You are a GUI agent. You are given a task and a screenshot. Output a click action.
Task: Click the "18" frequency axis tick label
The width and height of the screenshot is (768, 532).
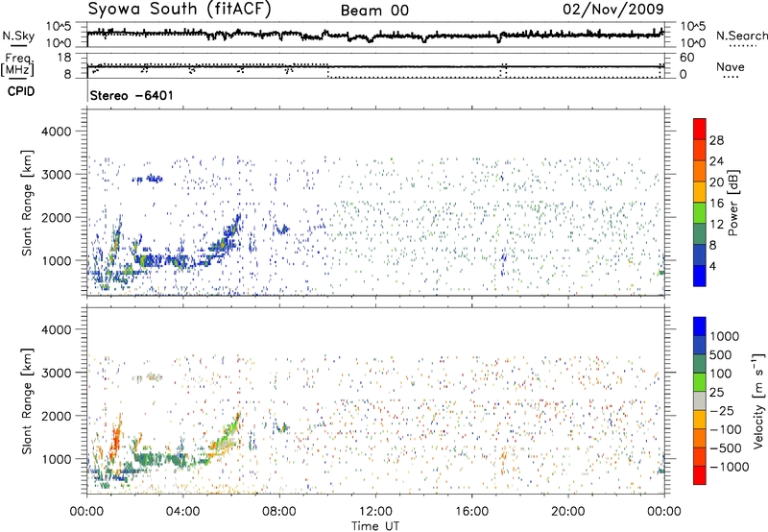pyautogui.click(x=64, y=58)
